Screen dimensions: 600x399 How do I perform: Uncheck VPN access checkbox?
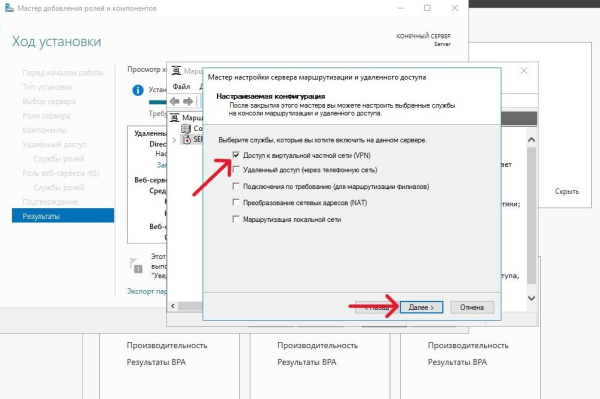pyautogui.click(x=236, y=155)
